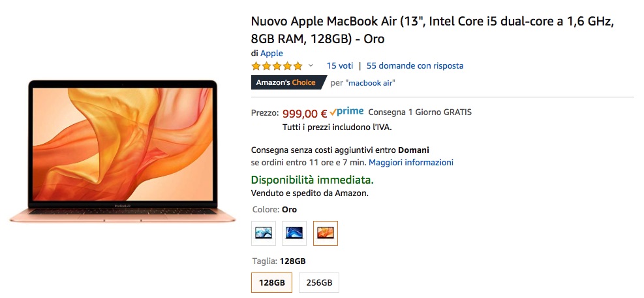Click the Nuovo Apple MacBook Air title

coord(432,30)
